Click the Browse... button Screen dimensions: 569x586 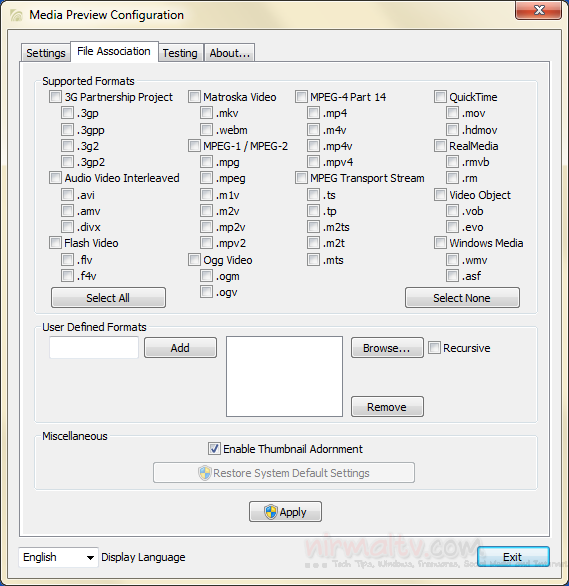coord(387,348)
